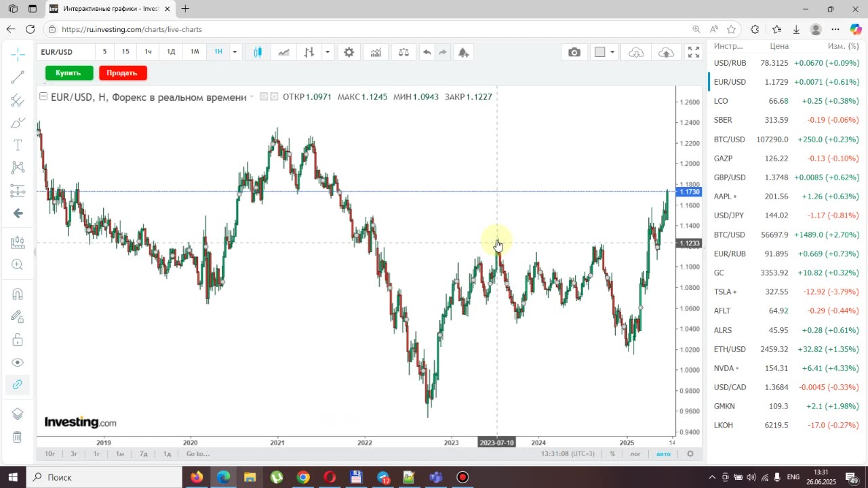The height and width of the screenshot is (488, 868).
Task: Set 7д time range
Action: 144,454
